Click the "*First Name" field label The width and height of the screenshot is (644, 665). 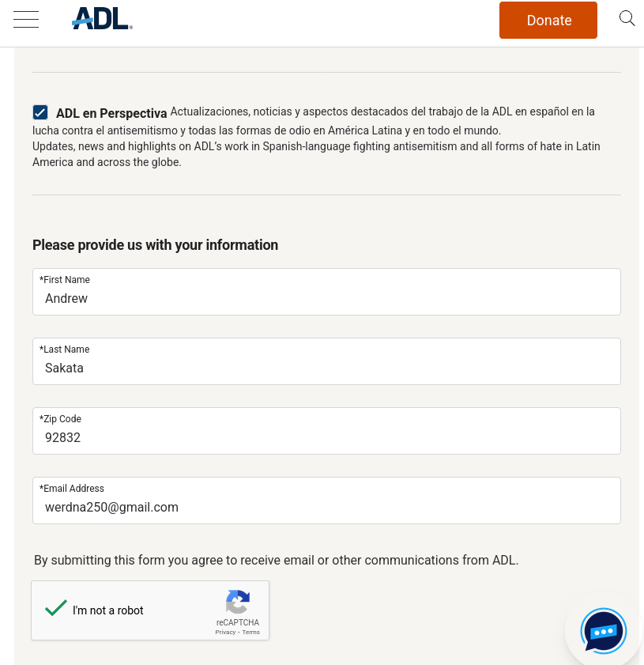[65, 280]
